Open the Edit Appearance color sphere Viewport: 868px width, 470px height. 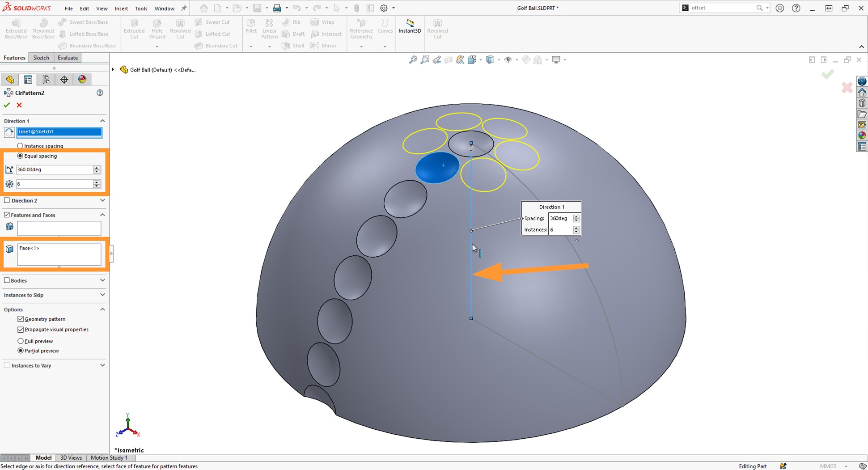tap(82, 79)
